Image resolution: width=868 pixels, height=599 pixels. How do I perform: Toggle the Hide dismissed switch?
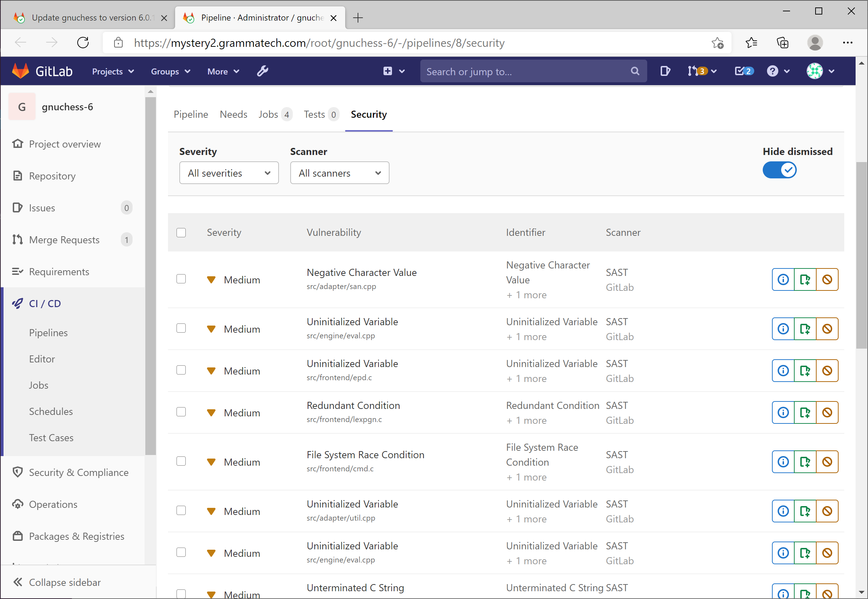coord(779,170)
